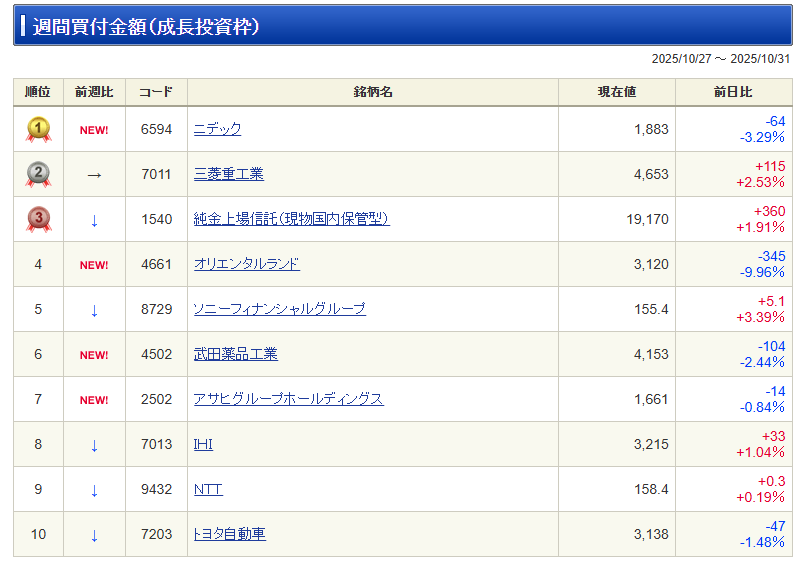Click the silver rank 2 medal icon
The height and width of the screenshot is (561, 810).
[x=38, y=174]
